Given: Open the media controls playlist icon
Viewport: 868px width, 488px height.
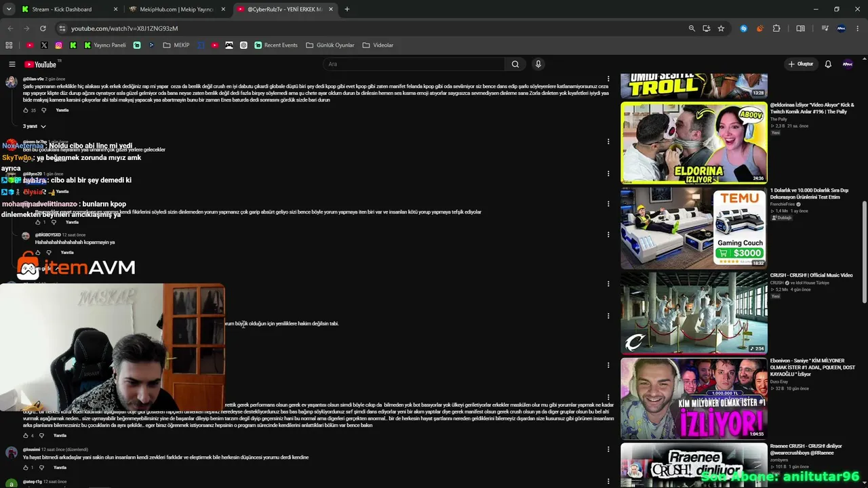Looking at the screenshot, I should pyautogui.click(x=825, y=28).
